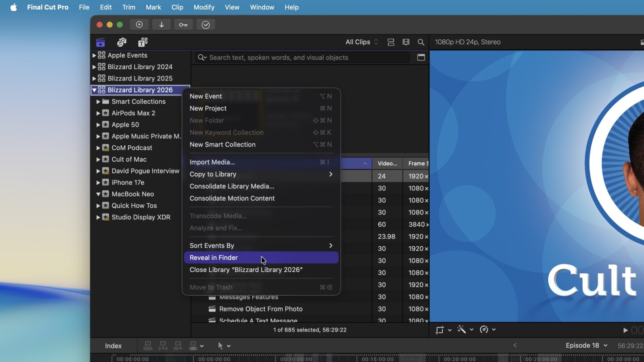The width and height of the screenshot is (644, 362).
Task: Choose New Project from context menu
Action: (x=261, y=108)
